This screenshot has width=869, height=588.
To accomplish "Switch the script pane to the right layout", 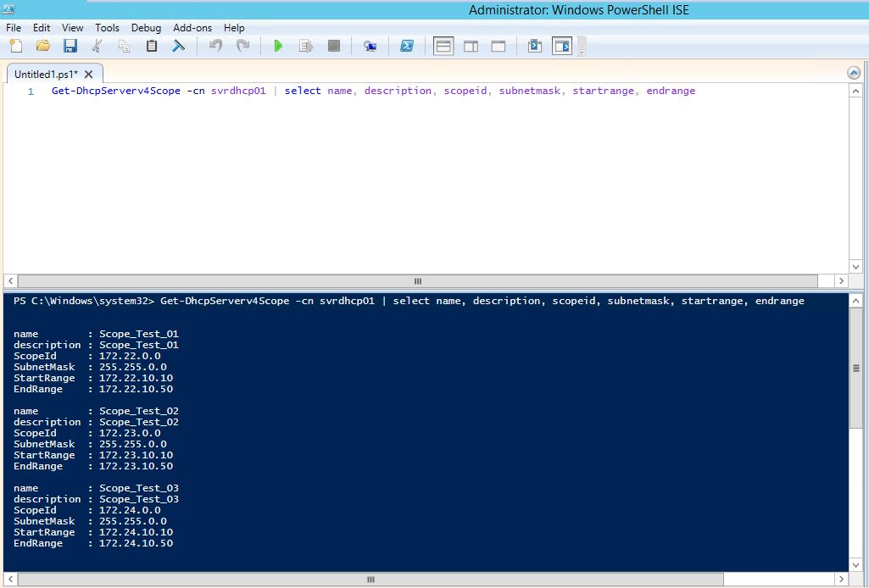I will coord(471,46).
